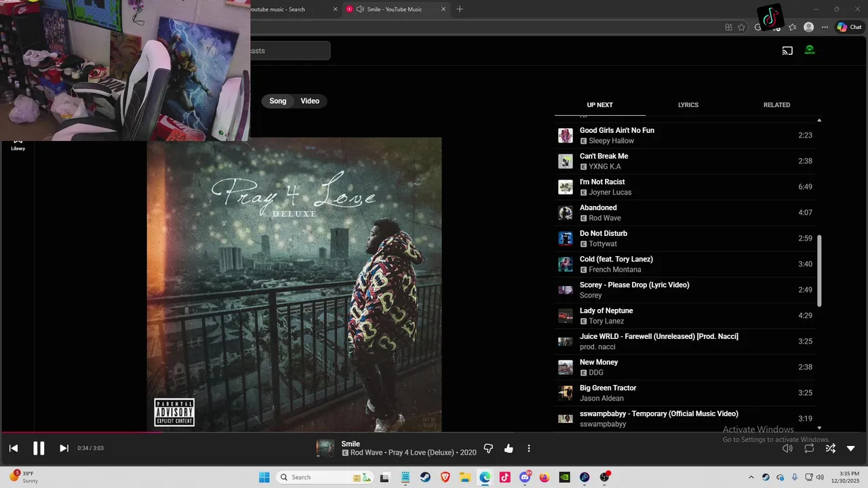The height and width of the screenshot is (488, 868).
Task: Add this page to browser favorites
Action: point(741,27)
